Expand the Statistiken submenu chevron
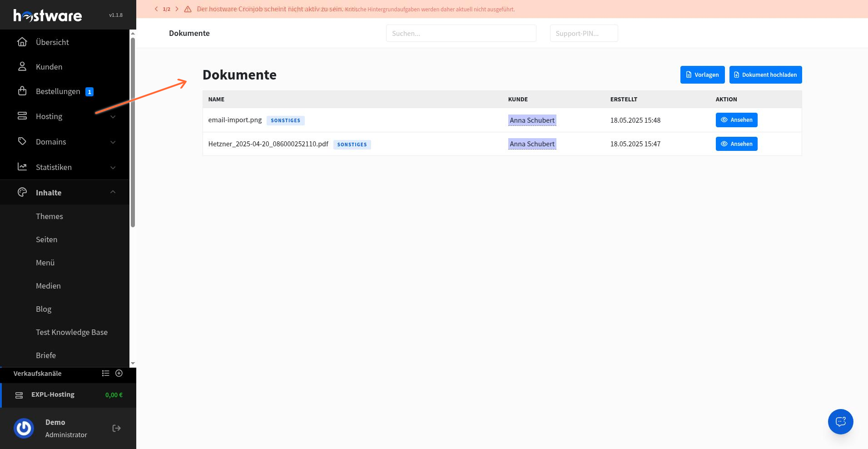The width and height of the screenshot is (868, 449). point(113,167)
